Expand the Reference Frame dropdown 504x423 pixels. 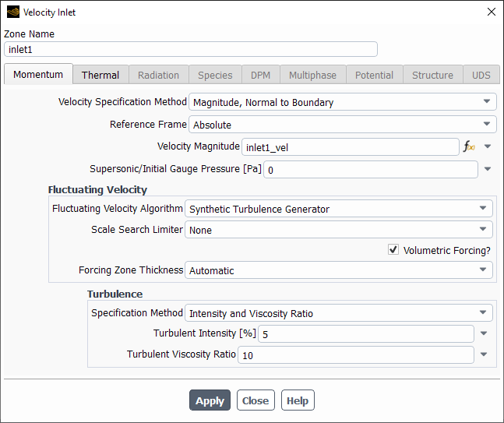[342, 124]
